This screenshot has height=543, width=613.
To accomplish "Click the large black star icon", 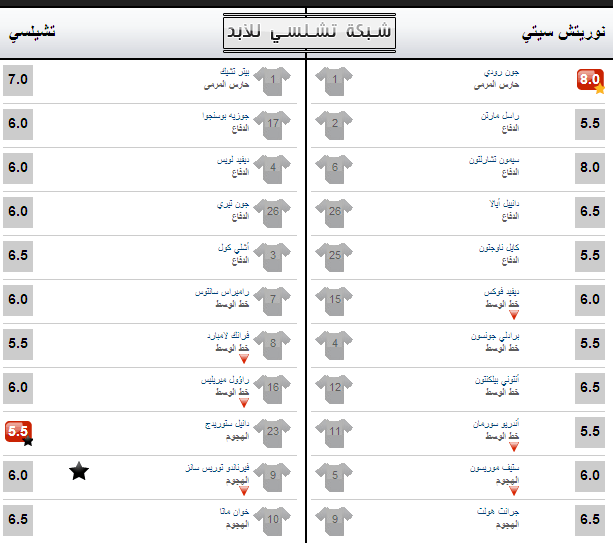I will 79,471.
